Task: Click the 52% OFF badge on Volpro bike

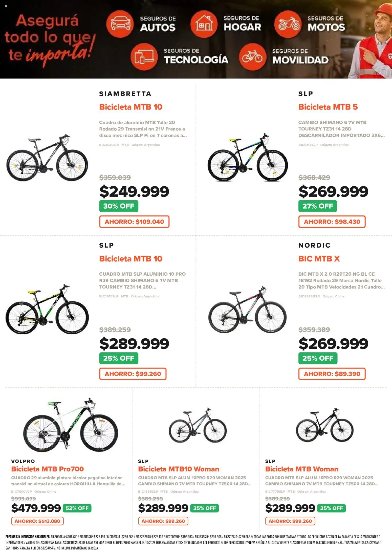Action: click(x=77, y=508)
